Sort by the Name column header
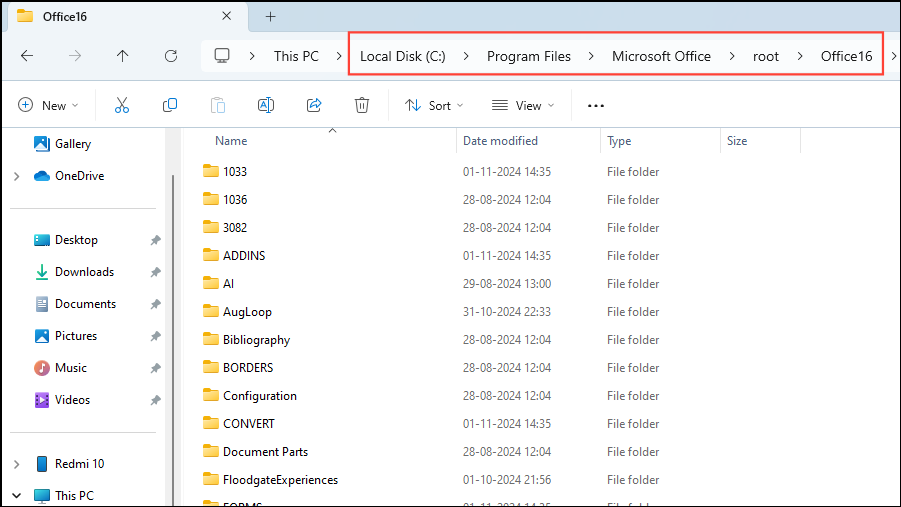Screen dimensions: 901x507 pos(231,141)
